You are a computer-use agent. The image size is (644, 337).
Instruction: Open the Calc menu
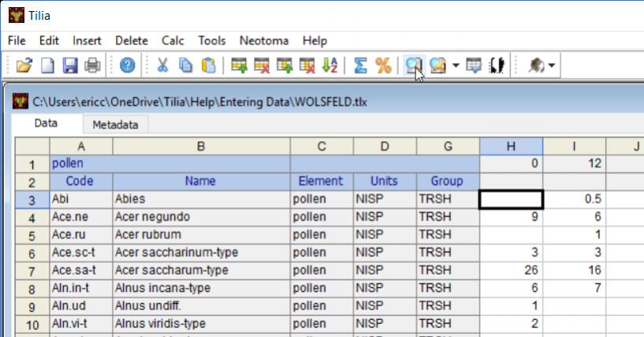pos(173,41)
